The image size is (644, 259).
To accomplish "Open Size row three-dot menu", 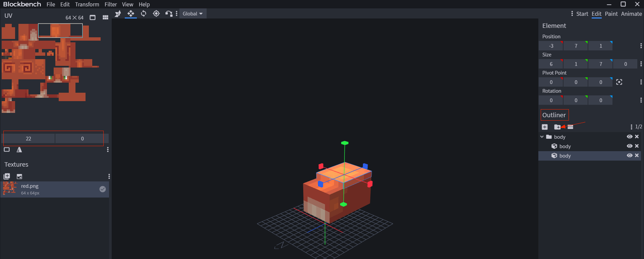I will tap(641, 64).
